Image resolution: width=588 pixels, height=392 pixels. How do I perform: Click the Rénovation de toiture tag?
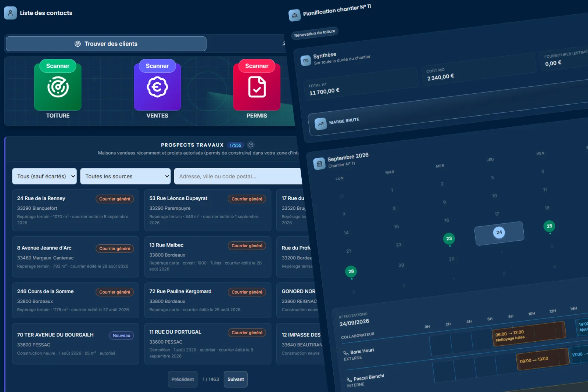[315, 33]
